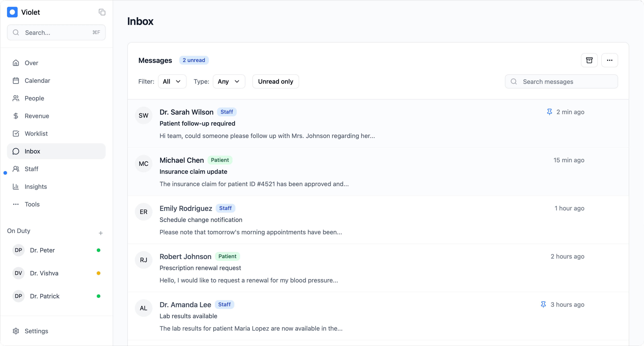
Task: Toggle the Unread only filter
Action: [x=276, y=82]
